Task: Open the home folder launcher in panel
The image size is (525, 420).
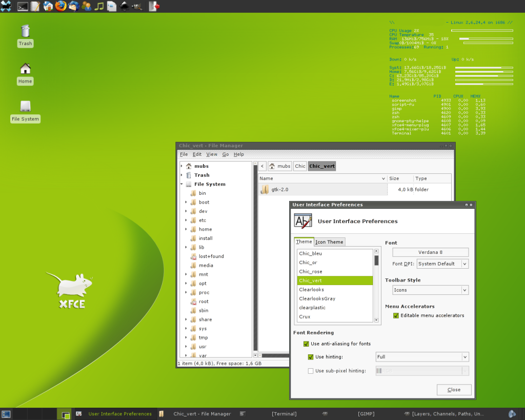Action: [x=48, y=6]
